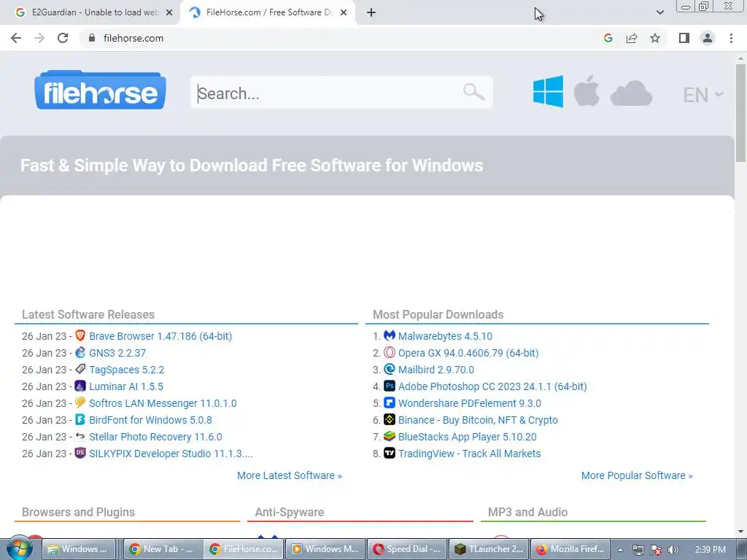Open Adobe Photoshop CC 2023 link
The width and height of the screenshot is (747, 560).
point(492,386)
